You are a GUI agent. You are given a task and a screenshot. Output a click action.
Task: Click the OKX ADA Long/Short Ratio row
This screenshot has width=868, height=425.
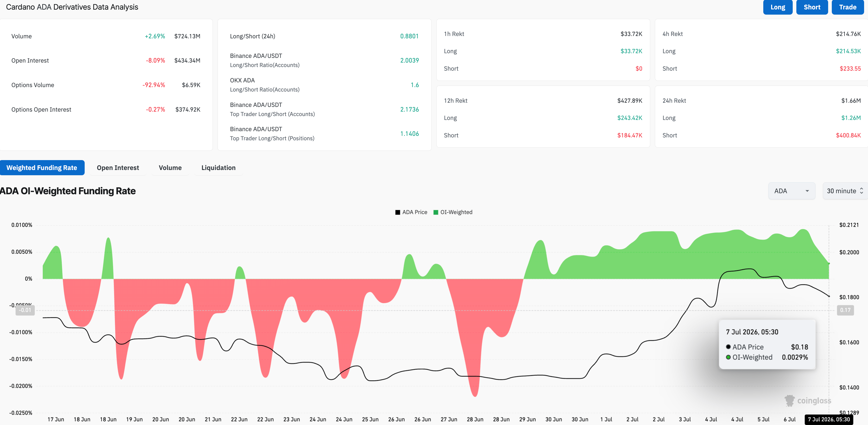pyautogui.click(x=324, y=85)
